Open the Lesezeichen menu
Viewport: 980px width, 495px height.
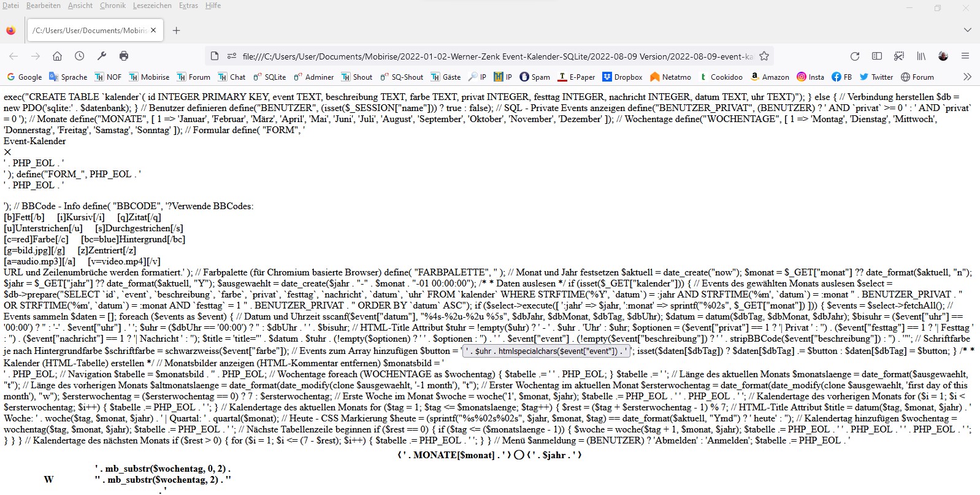[x=153, y=6]
